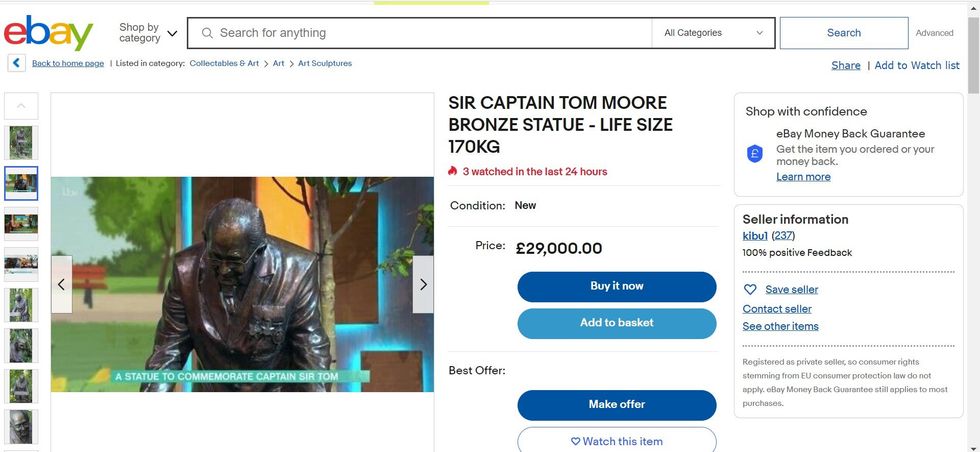The width and height of the screenshot is (980, 452).
Task: Click Make offer button
Action: click(x=616, y=405)
